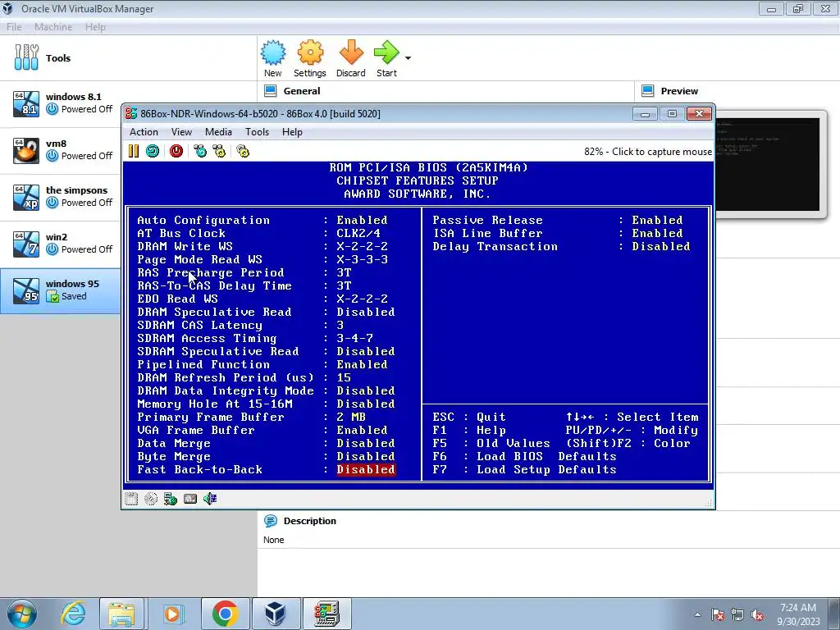Open the Help menu in 86Box
This screenshot has height=630, width=840.
293,132
